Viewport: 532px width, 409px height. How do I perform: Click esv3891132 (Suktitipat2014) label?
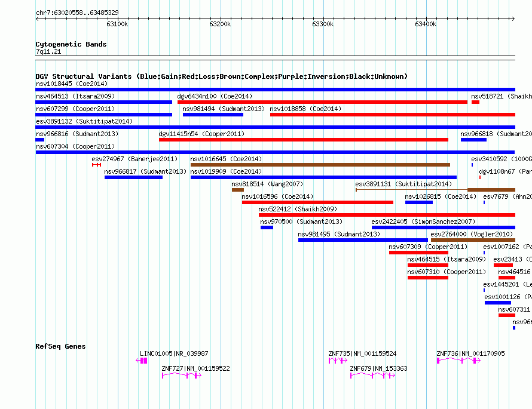[84, 121]
